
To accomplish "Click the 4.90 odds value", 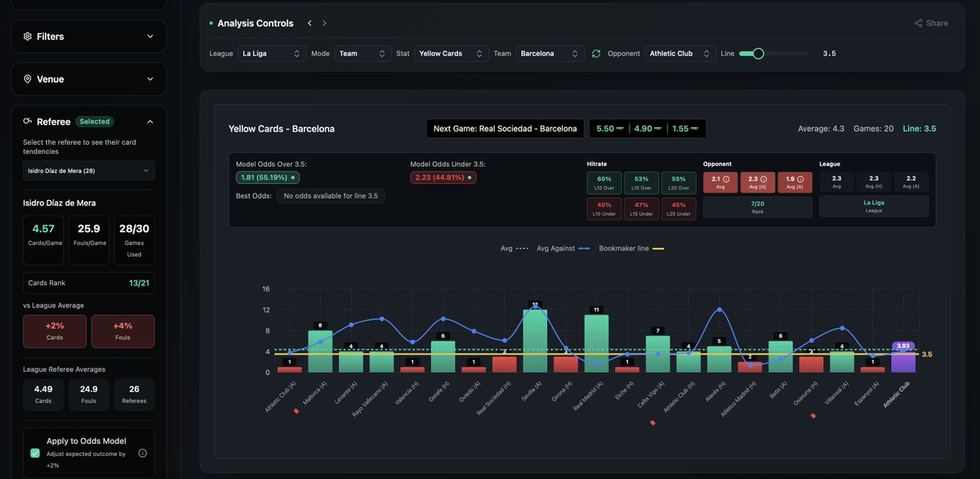I will 643,128.
